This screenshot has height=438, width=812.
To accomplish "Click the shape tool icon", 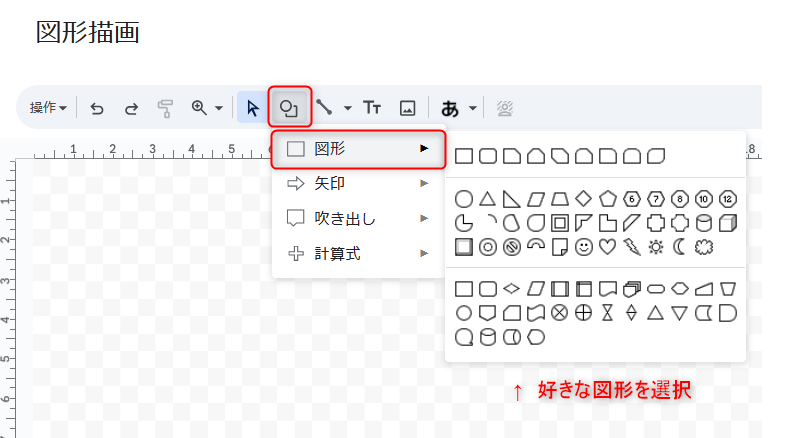I will tap(289, 108).
